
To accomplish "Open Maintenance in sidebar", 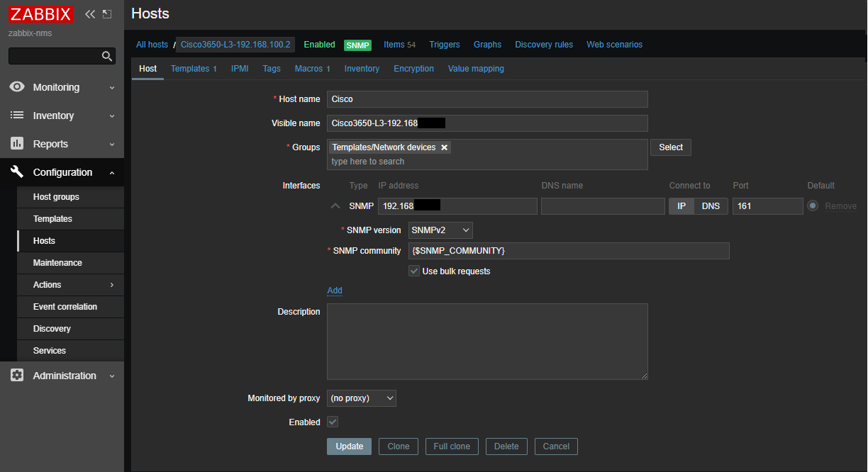I will point(70,263).
